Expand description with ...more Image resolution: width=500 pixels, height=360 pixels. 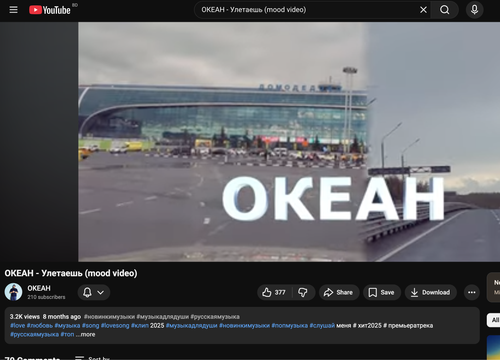[86, 334]
